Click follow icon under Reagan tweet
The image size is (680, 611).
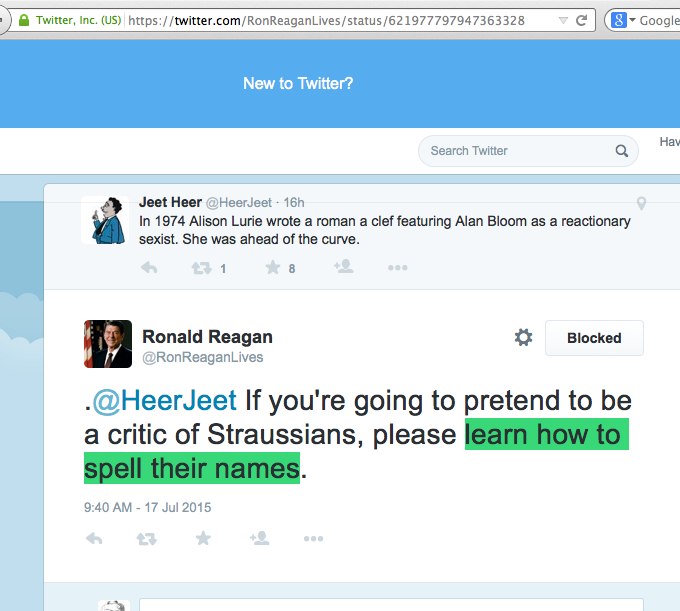[x=260, y=538]
